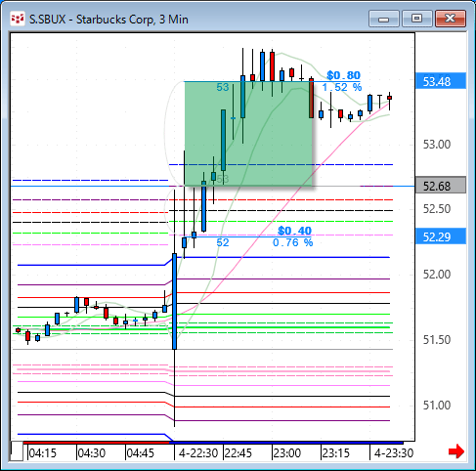Click the $0.80 measurement label
The image size is (476, 471).
pos(343,75)
